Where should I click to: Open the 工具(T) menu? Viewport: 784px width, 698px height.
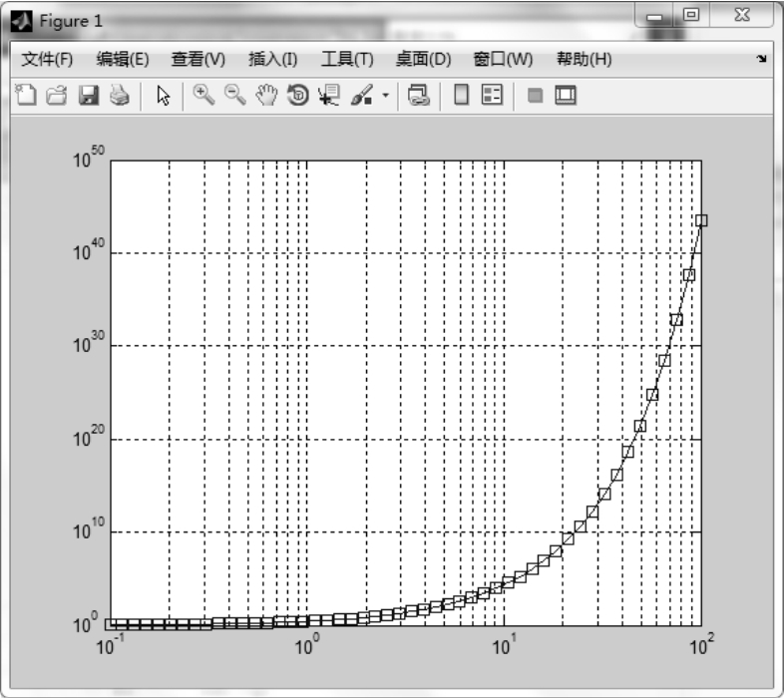(x=347, y=59)
